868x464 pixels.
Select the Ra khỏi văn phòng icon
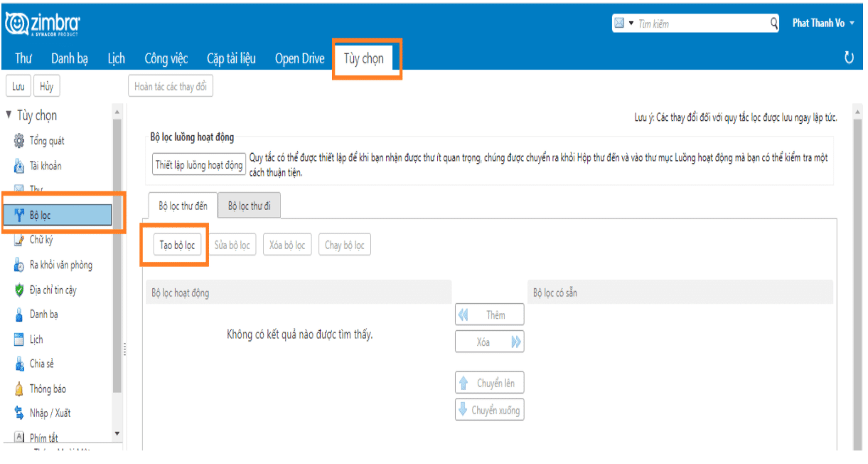(x=19, y=265)
